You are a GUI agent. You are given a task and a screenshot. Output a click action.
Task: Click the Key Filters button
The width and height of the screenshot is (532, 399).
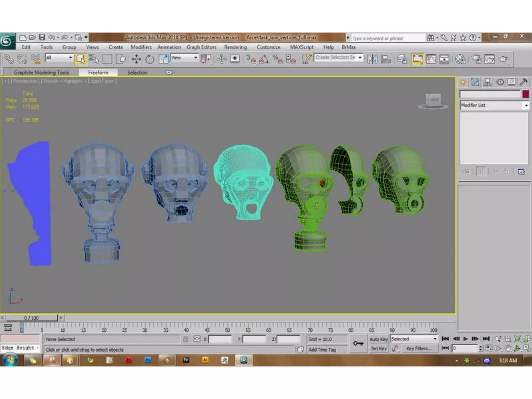coord(419,349)
